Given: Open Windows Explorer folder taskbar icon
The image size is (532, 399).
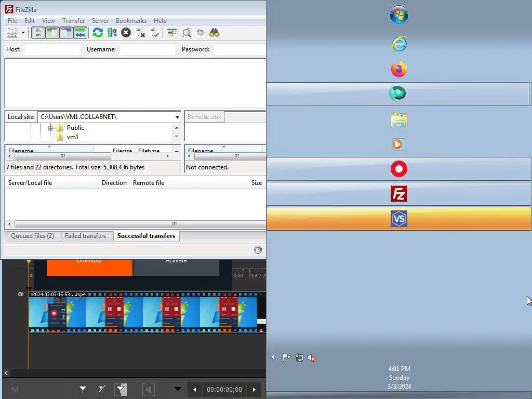Looking at the screenshot, I should pos(398,120).
